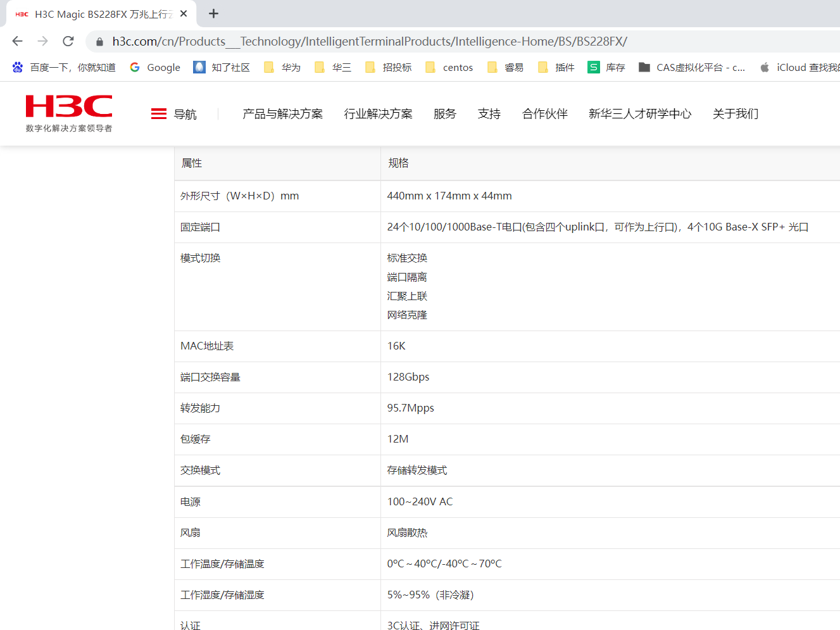Click the site lock security icon

click(x=99, y=42)
